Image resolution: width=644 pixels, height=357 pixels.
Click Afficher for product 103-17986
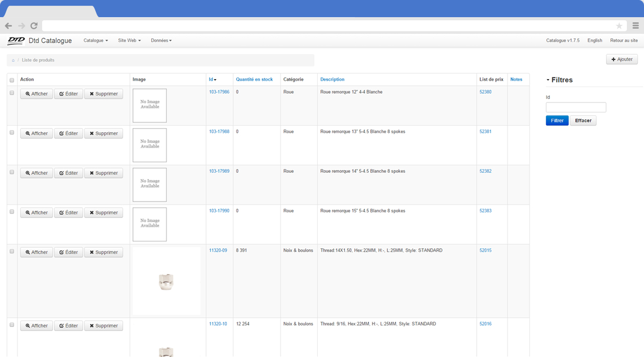[x=36, y=94]
